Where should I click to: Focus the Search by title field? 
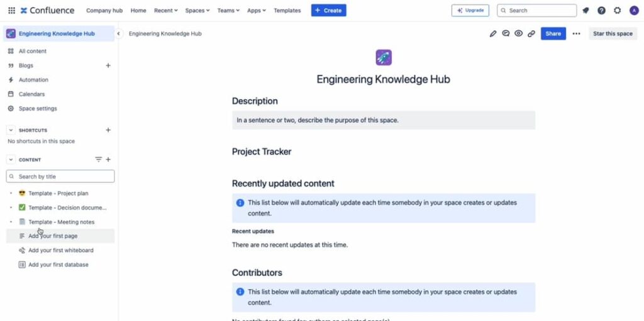60,177
